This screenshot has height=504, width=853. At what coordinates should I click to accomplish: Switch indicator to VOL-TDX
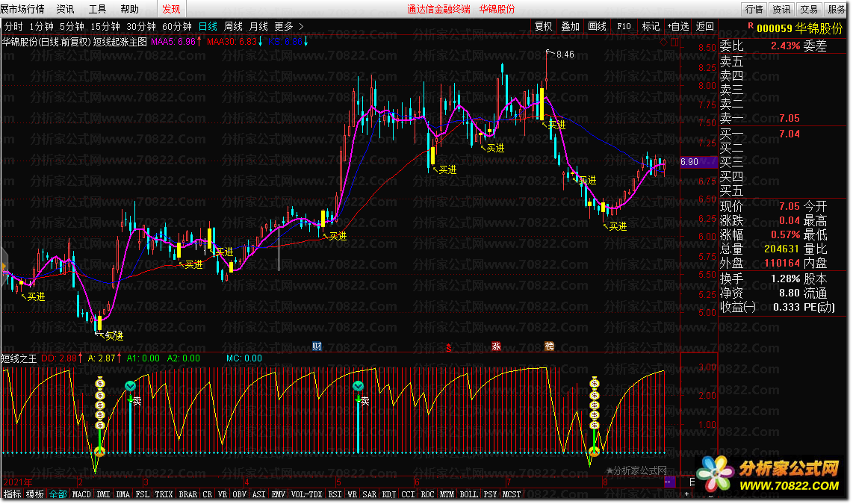tap(307, 494)
